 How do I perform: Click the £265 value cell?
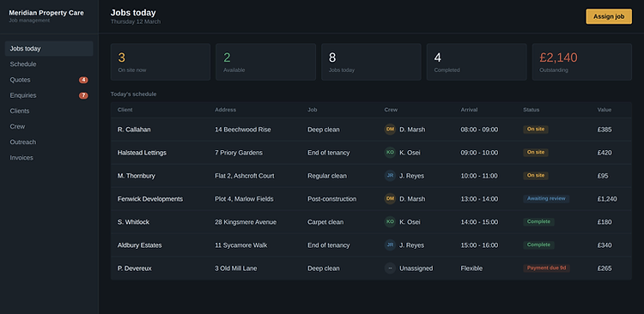point(605,269)
